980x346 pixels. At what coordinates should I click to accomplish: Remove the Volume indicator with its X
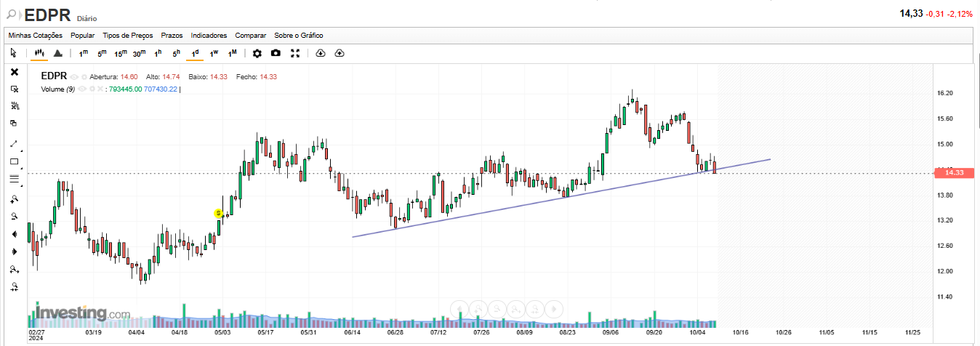pyautogui.click(x=101, y=89)
